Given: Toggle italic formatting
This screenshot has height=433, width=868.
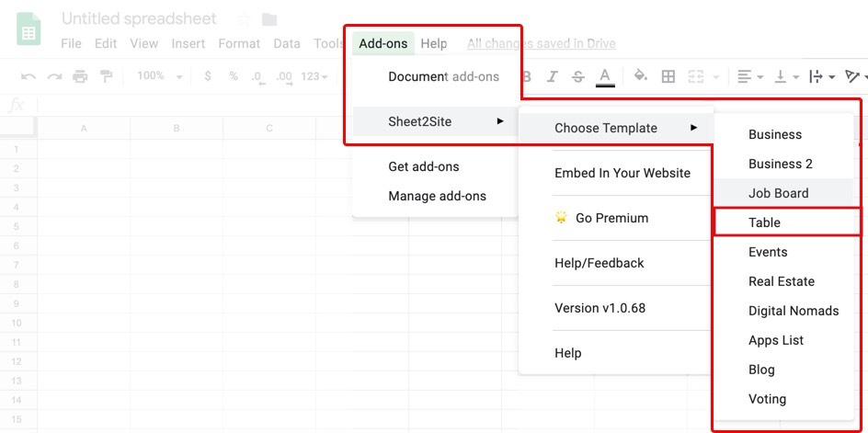Looking at the screenshot, I should click(x=552, y=76).
